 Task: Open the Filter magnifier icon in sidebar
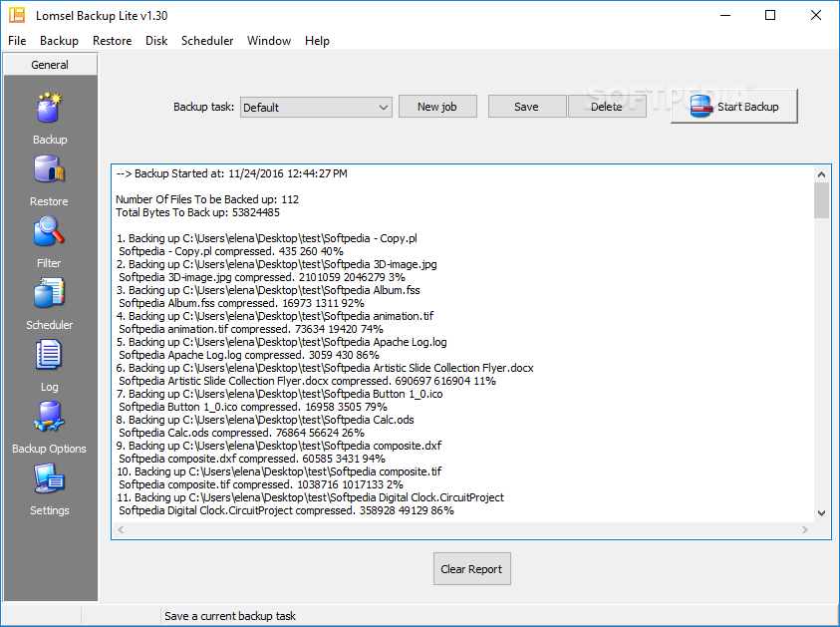coord(49,231)
